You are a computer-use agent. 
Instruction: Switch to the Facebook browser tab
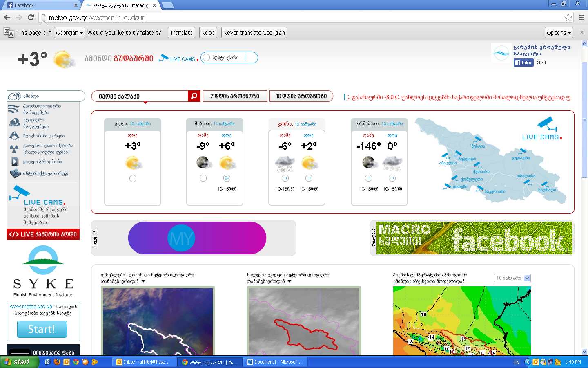click(x=41, y=5)
